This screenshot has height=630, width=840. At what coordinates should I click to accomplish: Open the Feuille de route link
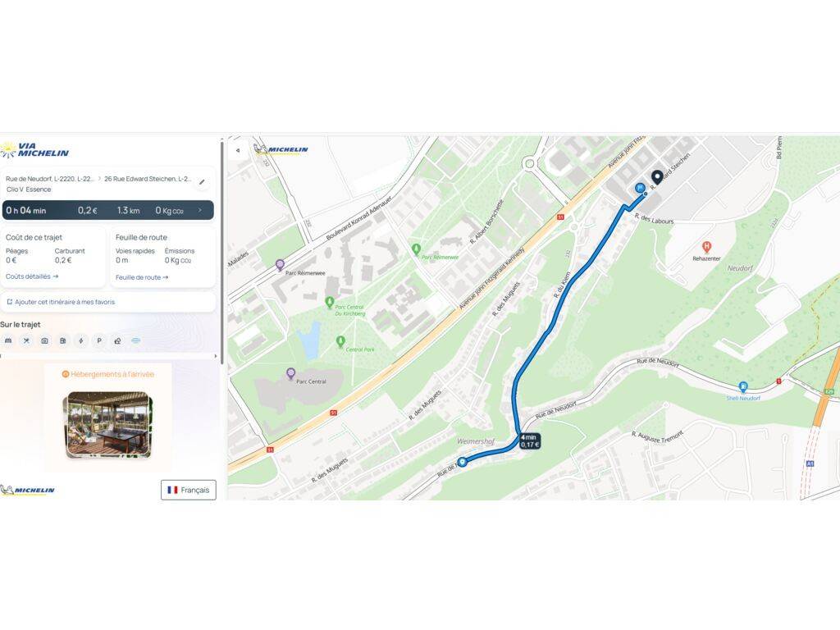pos(142,277)
